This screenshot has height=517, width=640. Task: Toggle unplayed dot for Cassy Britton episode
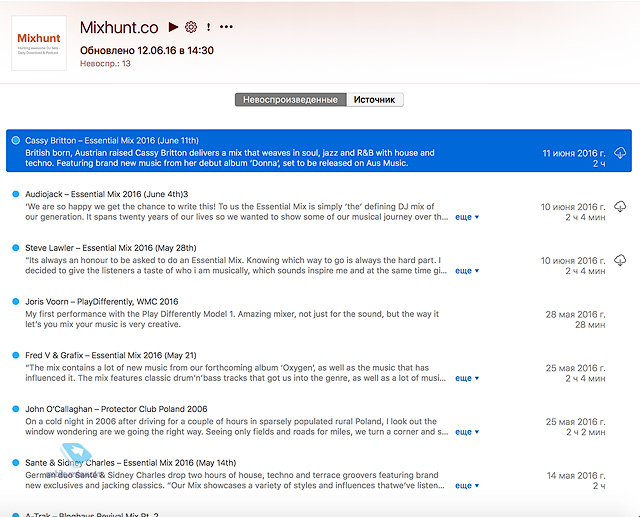coord(16,140)
